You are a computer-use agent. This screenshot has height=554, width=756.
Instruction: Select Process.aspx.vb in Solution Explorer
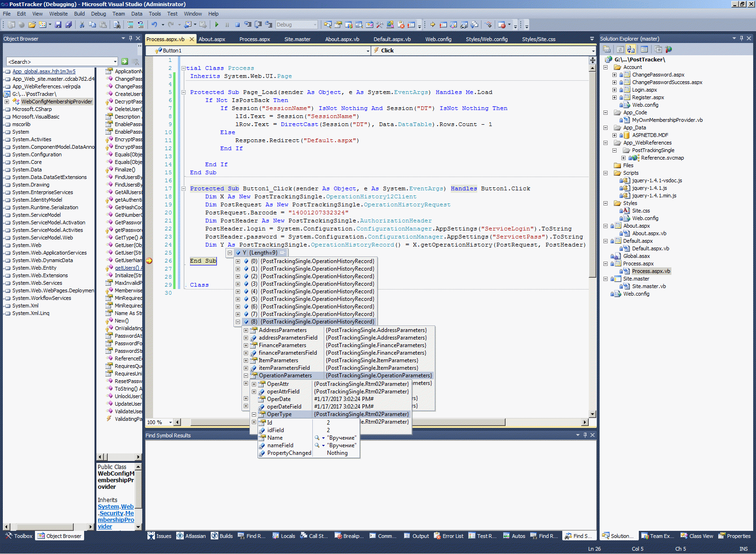coord(651,271)
